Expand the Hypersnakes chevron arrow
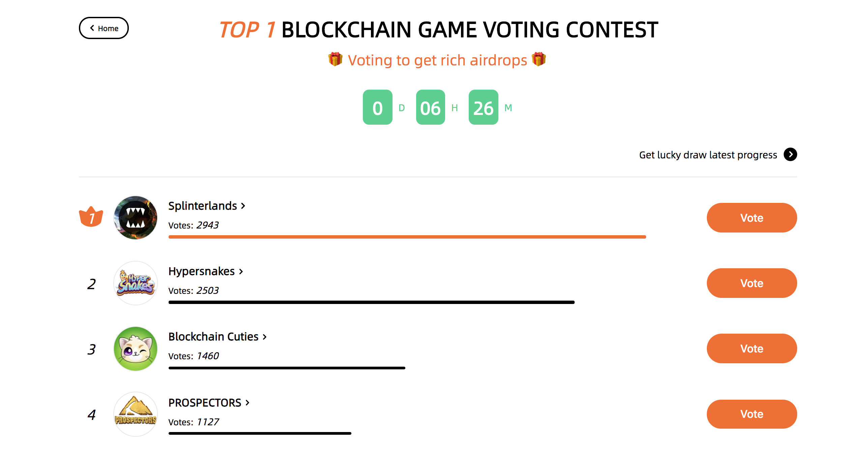Image resolution: width=868 pixels, height=459 pixels. pyautogui.click(x=241, y=271)
